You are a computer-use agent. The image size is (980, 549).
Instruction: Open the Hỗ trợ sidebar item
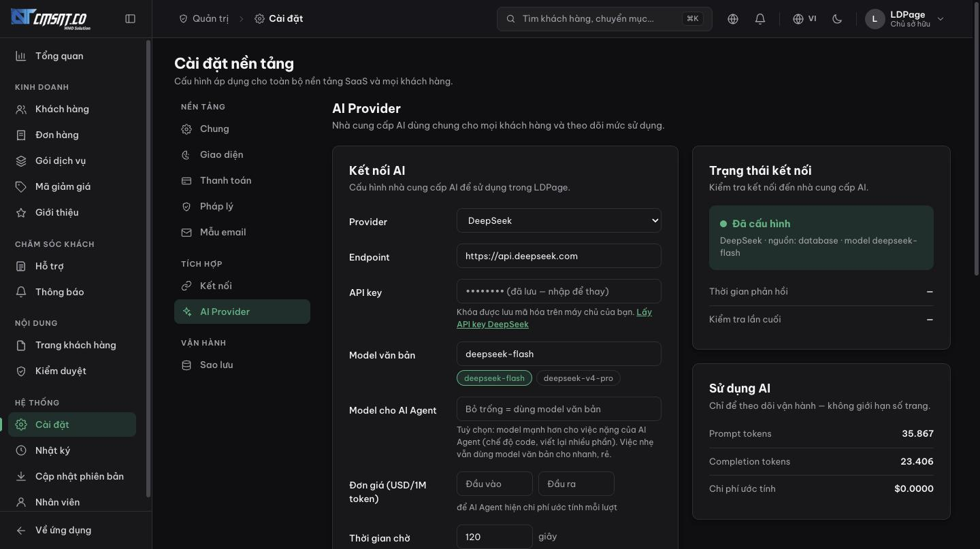pos(72,266)
